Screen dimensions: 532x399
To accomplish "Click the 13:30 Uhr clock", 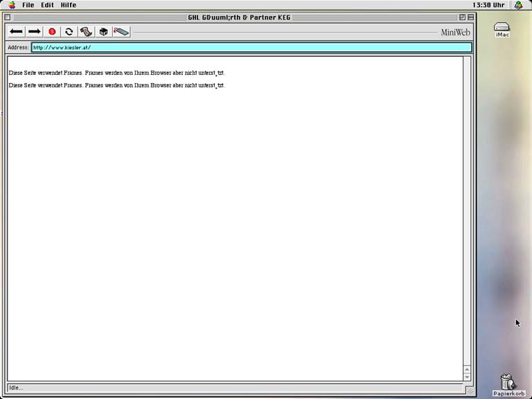I will (x=488, y=5).
